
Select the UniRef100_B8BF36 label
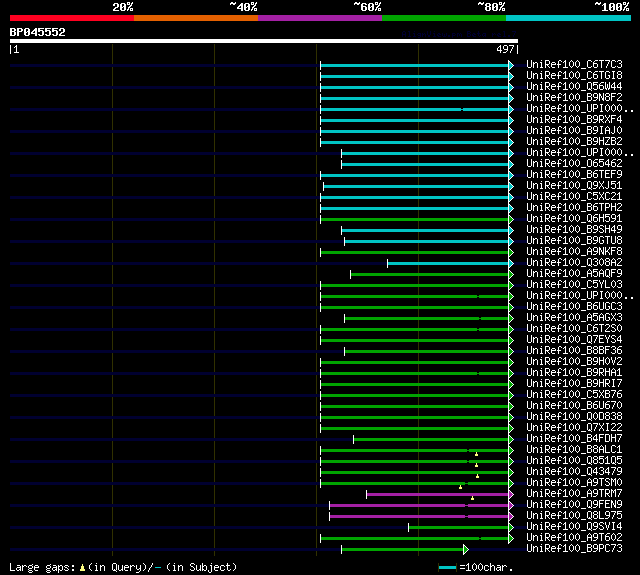coord(574,351)
